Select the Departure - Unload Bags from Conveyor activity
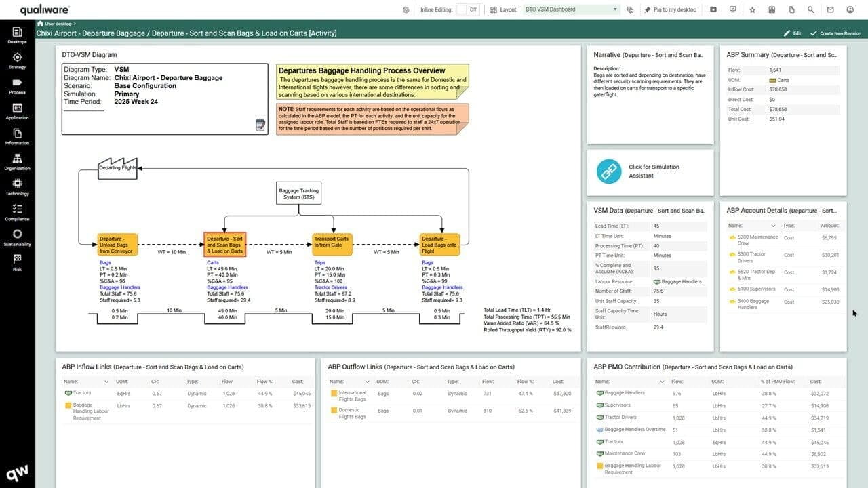Viewport: 868px width, 488px height. pyautogui.click(x=117, y=245)
